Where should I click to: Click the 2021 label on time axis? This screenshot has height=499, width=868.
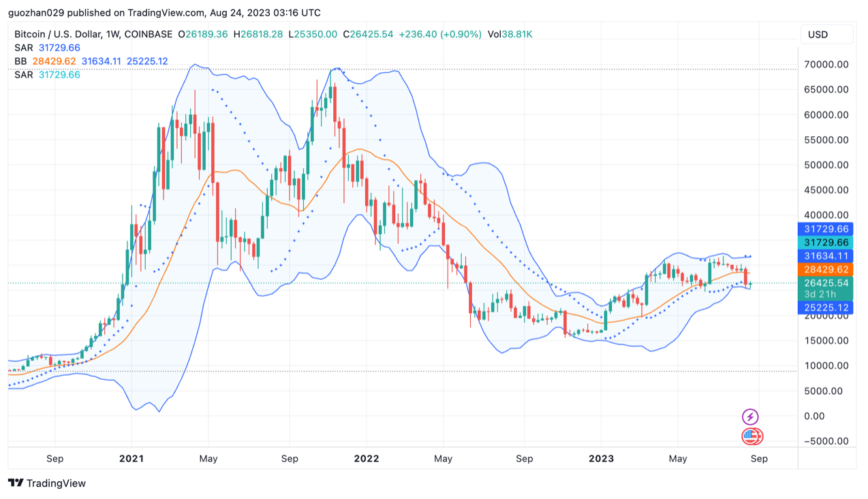tap(131, 459)
